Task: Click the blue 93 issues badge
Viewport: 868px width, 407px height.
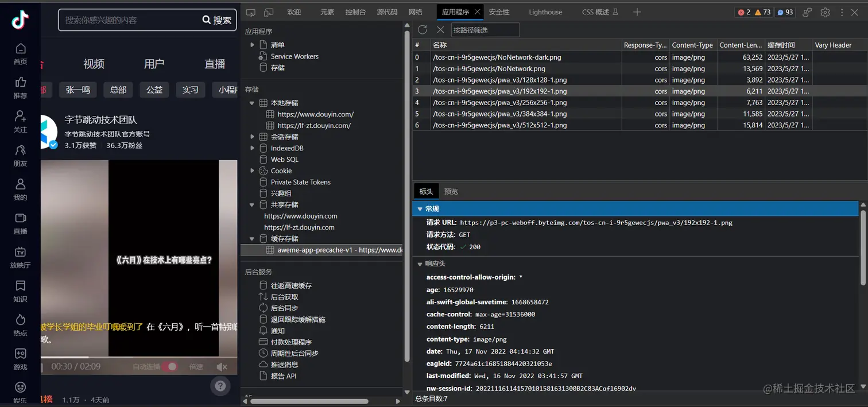Action: coord(785,12)
